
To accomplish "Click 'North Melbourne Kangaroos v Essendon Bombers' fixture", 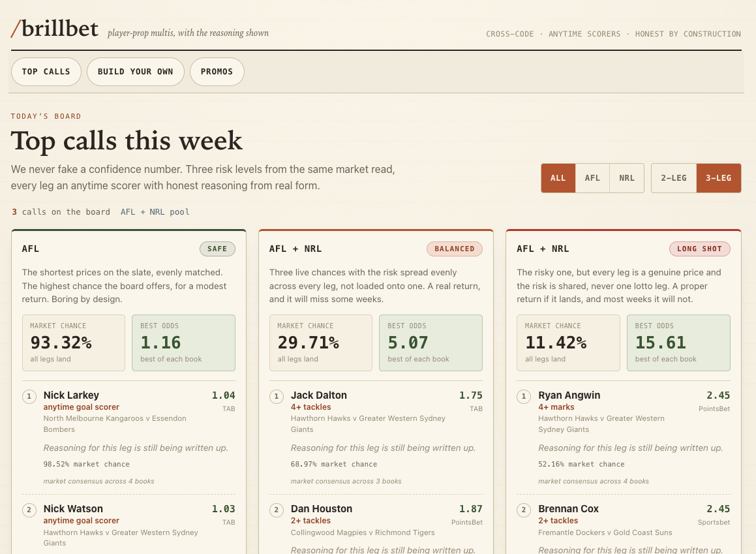I will pyautogui.click(x=115, y=423).
